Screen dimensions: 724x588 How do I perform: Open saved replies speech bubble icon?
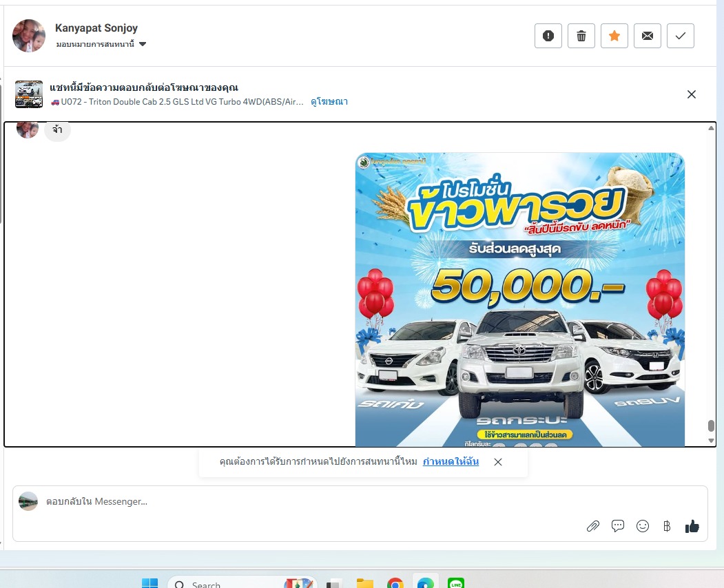coord(618,526)
